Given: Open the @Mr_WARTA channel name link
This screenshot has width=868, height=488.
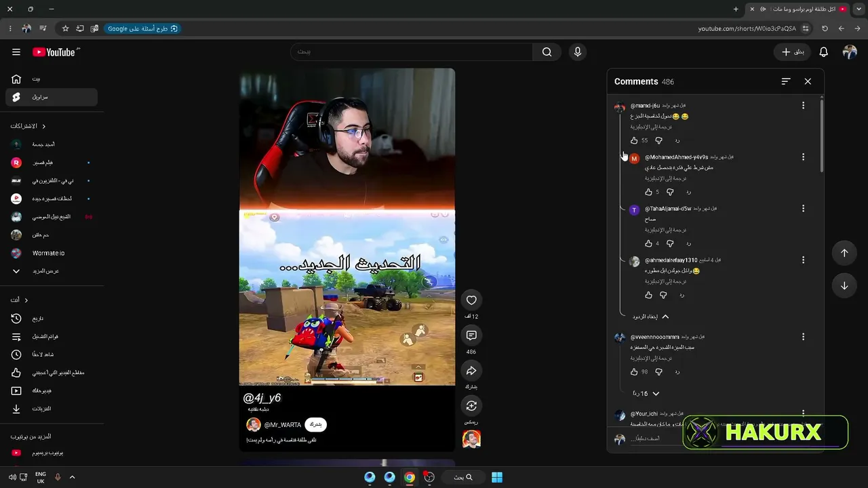Looking at the screenshot, I should click(283, 425).
